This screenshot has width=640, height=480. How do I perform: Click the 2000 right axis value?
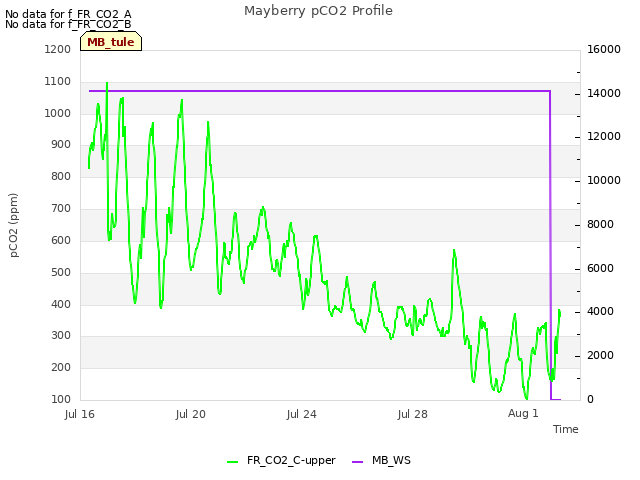point(600,356)
